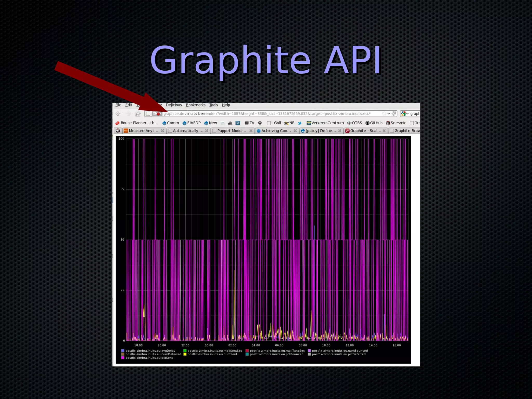The image size is (532, 399).
Task: Reload the page with the refresh icon
Action: click(394, 114)
